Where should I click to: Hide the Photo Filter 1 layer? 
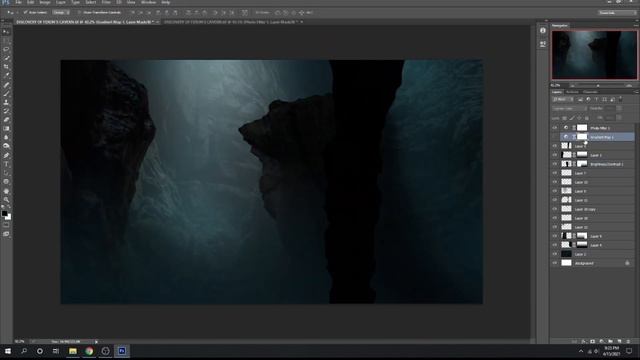coord(555,128)
